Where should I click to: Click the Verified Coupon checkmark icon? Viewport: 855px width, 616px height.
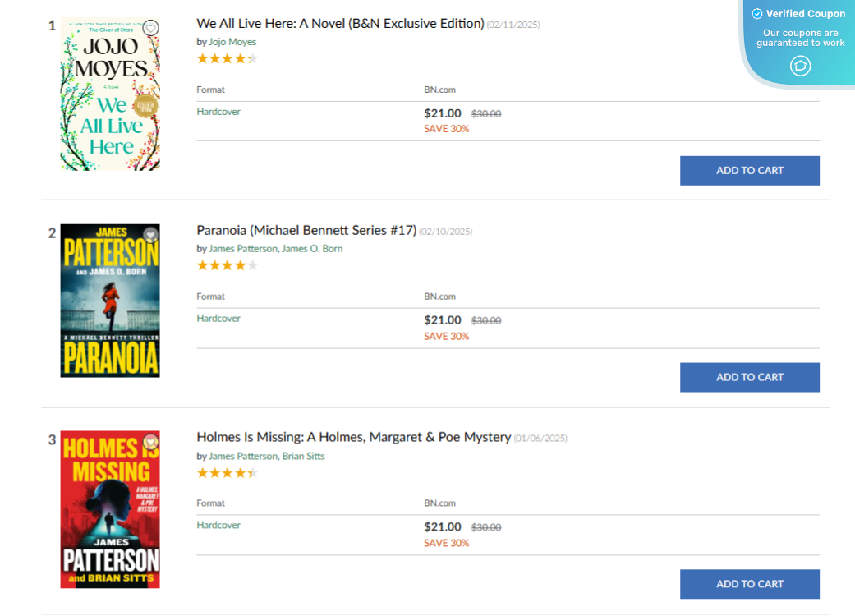757,14
